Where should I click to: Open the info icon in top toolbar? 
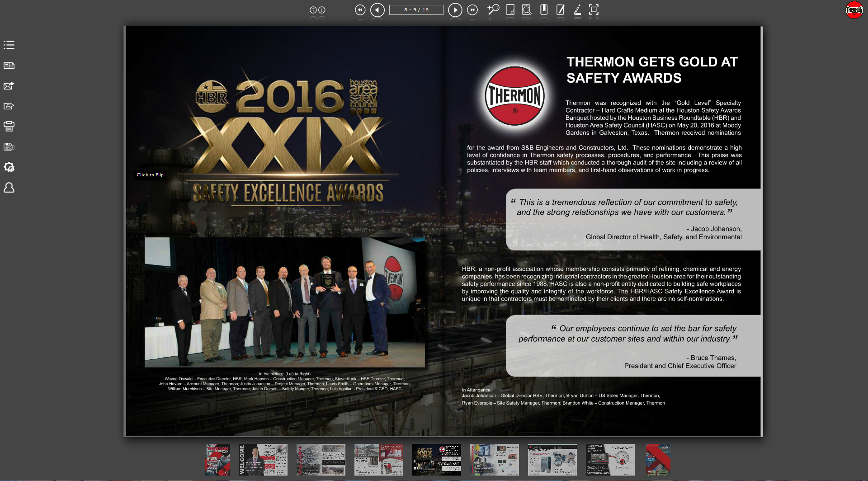[322, 10]
